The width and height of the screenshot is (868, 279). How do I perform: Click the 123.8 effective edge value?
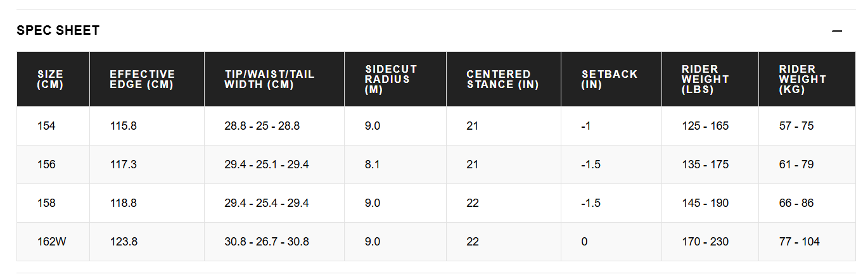[x=124, y=242]
